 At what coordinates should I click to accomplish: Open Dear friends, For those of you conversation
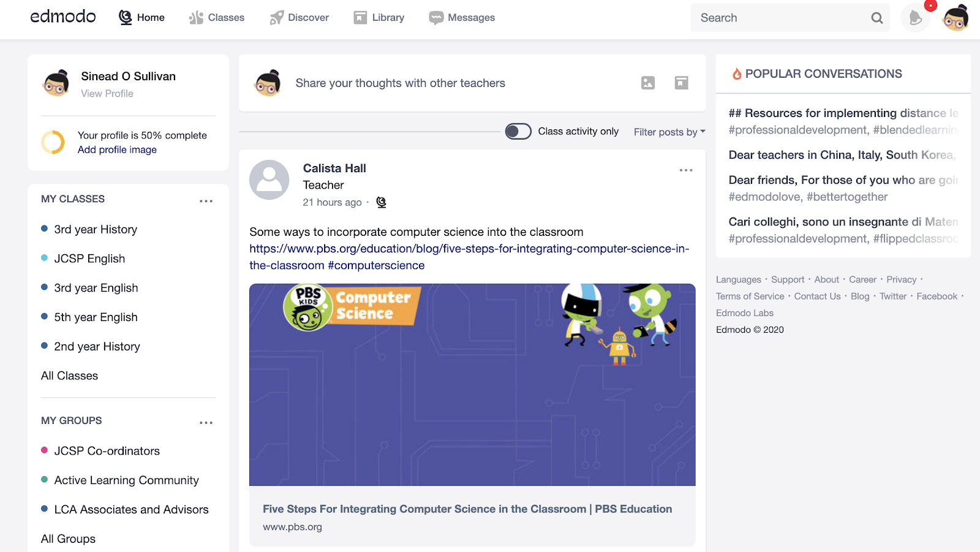tap(843, 180)
